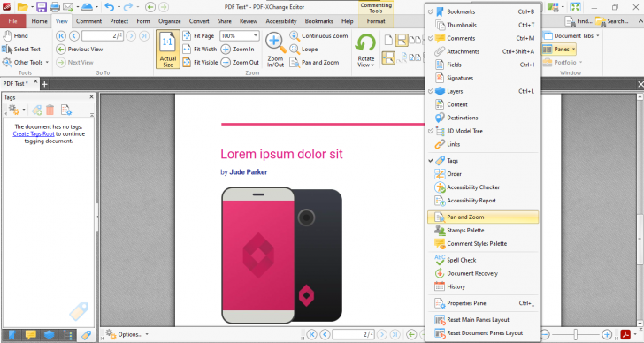Open Layers pane icon at bottom left
This screenshot has height=343, width=644.
point(50,335)
